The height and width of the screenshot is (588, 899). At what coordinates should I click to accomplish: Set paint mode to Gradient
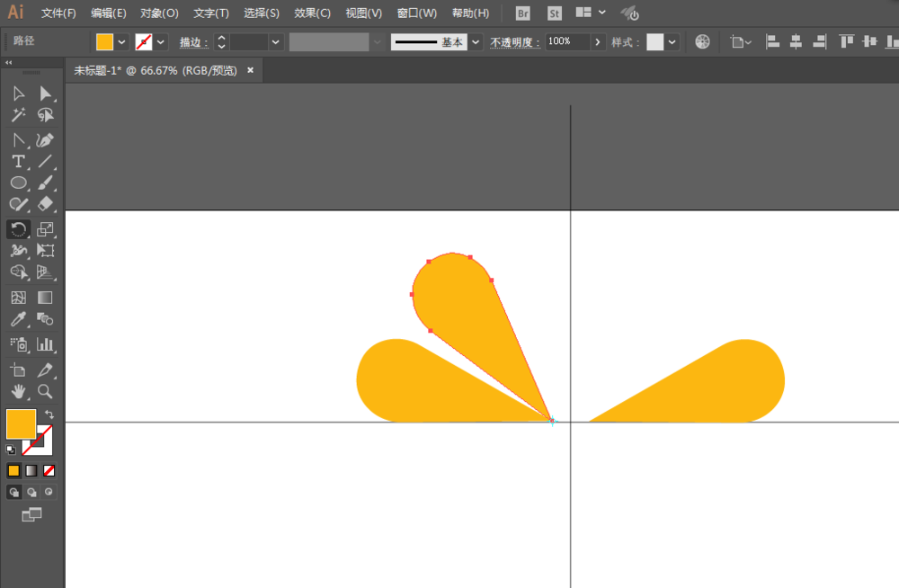coord(31,471)
